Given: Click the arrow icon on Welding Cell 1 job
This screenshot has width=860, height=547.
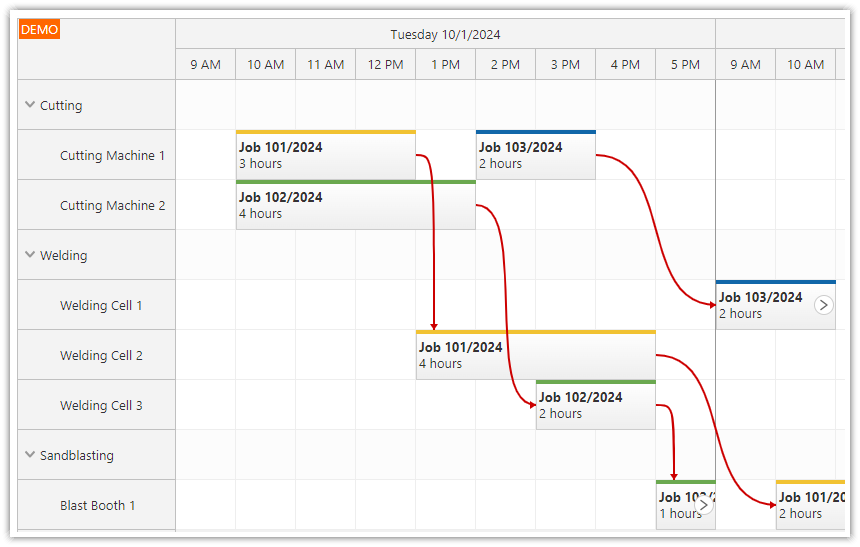Looking at the screenshot, I should point(823,305).
